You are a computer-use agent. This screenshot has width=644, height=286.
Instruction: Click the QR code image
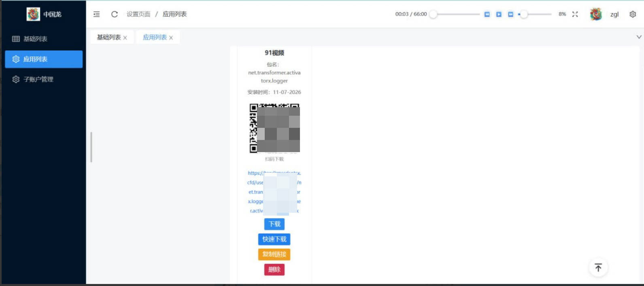click(x=274, y=128)
